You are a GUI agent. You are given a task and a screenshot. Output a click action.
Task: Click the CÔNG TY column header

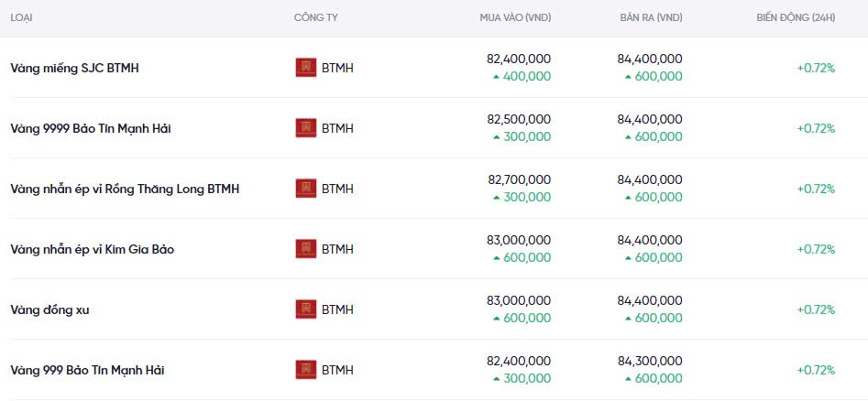pyautogui.click(x=314, y=17)
